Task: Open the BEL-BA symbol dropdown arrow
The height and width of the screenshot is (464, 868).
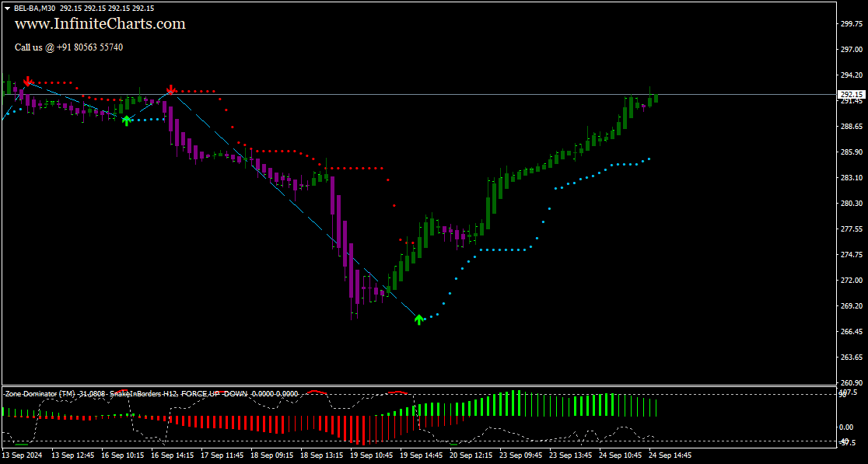Action: (x=6, y=9)
